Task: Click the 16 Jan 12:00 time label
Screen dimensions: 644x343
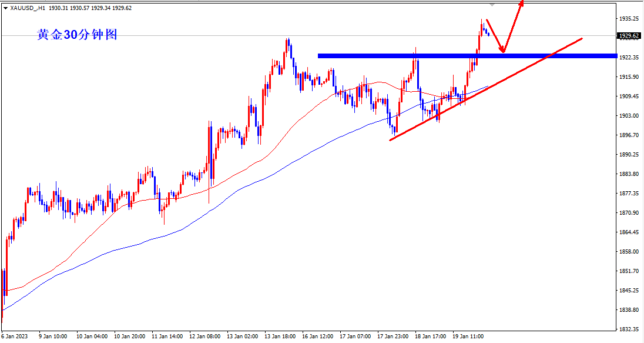Action: tap(318, 337)
